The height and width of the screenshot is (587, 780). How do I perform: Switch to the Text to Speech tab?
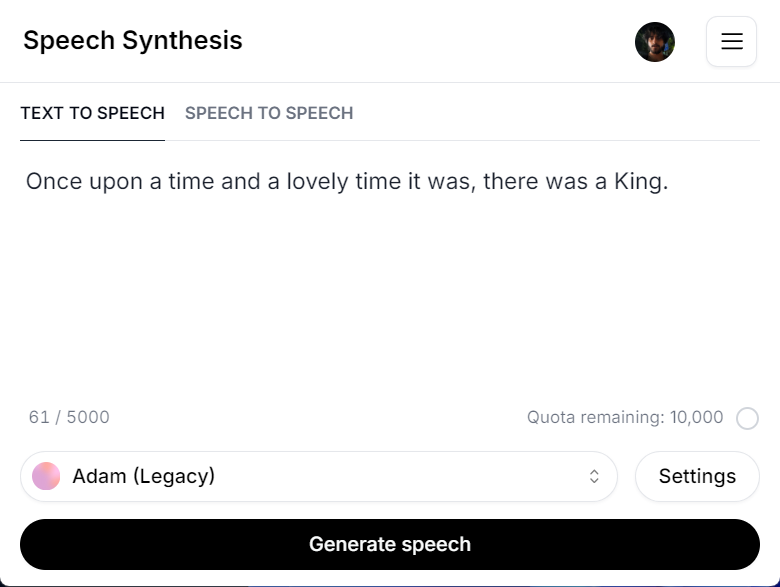coord(92,113)
